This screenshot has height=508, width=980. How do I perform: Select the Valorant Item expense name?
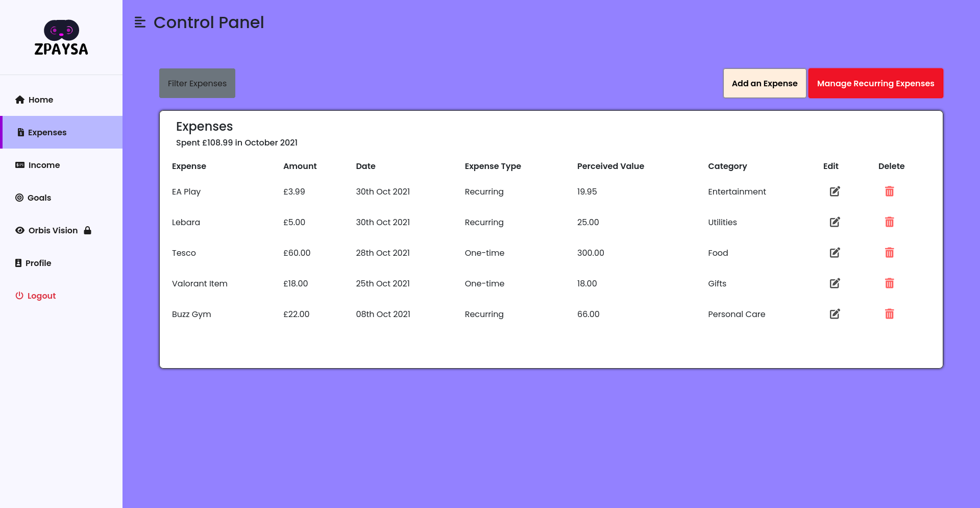pos(200,283)
